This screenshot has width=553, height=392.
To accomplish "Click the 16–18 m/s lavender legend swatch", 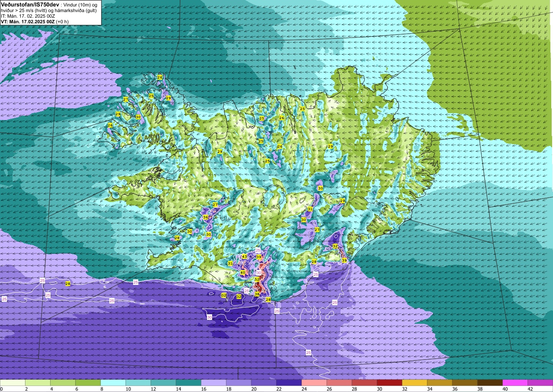I will (x=214, y=383).
